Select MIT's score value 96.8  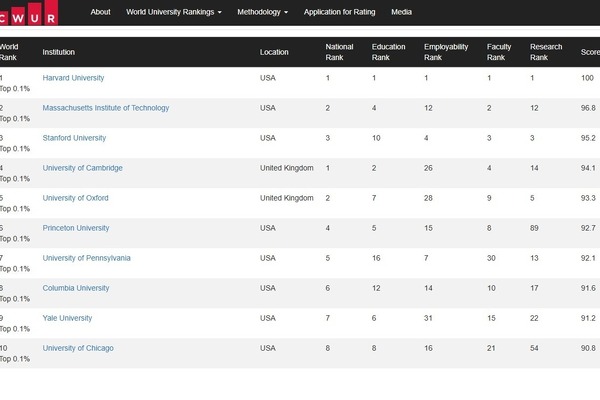coord(588,108)
